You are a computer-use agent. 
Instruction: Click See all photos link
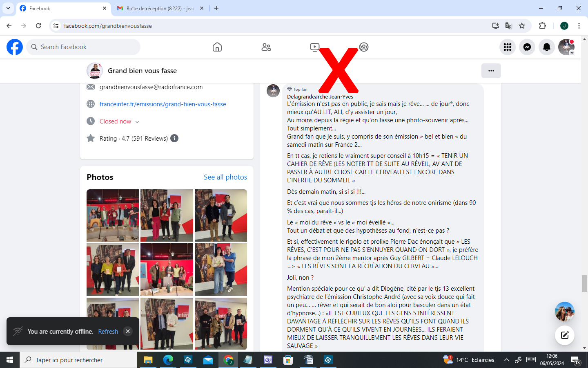(x=225, y=177)
